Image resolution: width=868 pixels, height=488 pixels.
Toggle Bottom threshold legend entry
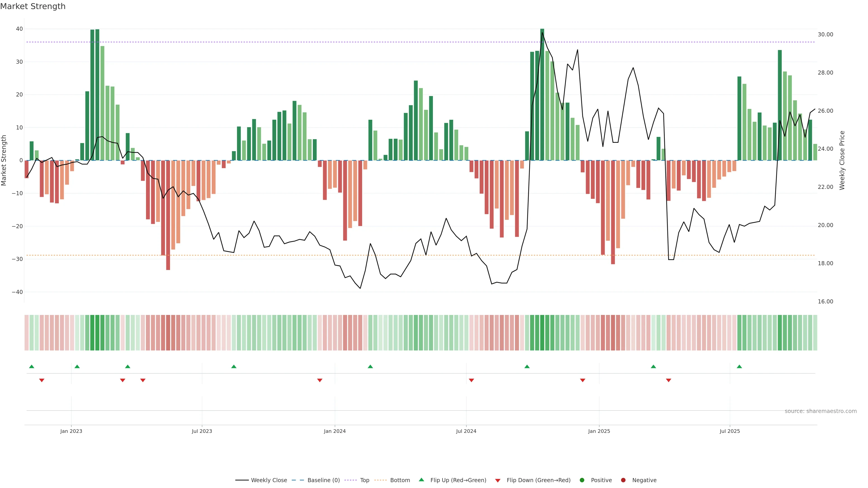[400, 480]
